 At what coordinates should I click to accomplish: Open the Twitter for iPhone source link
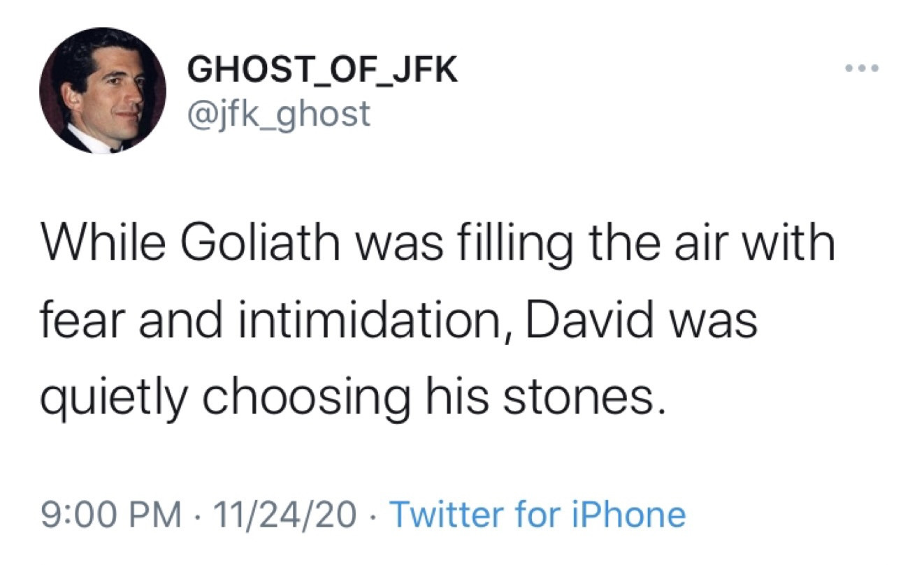[537, 515]
